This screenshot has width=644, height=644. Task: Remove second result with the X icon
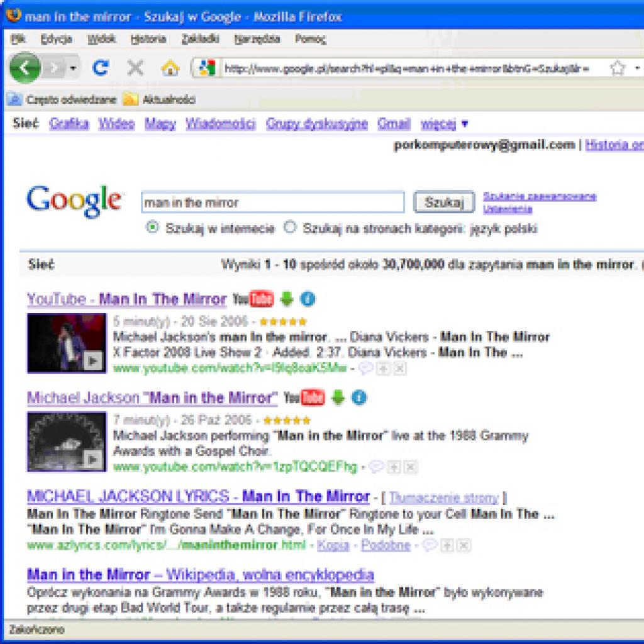pyautogui.click(x=410, y=467)
